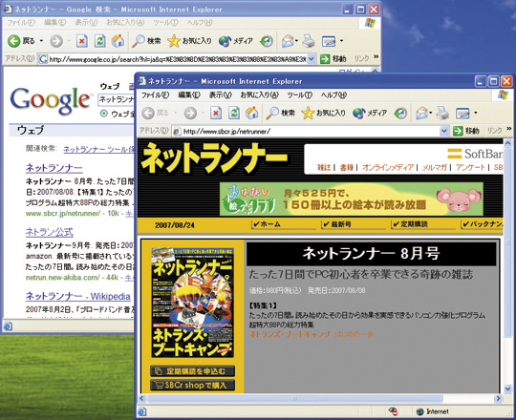Open ネットランナー - Wikipedia result link
516x420 pixels.
click(x=78, y=296)
